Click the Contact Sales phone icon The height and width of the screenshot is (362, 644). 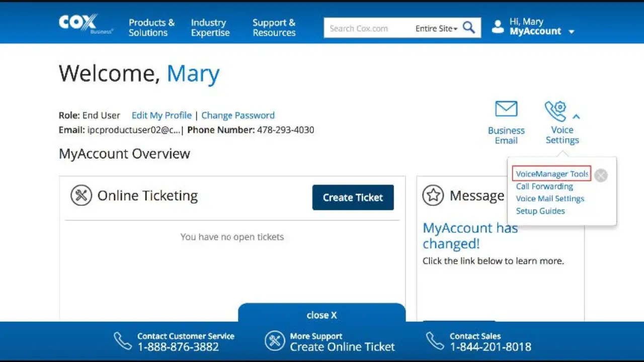click(x=434, y=340)
